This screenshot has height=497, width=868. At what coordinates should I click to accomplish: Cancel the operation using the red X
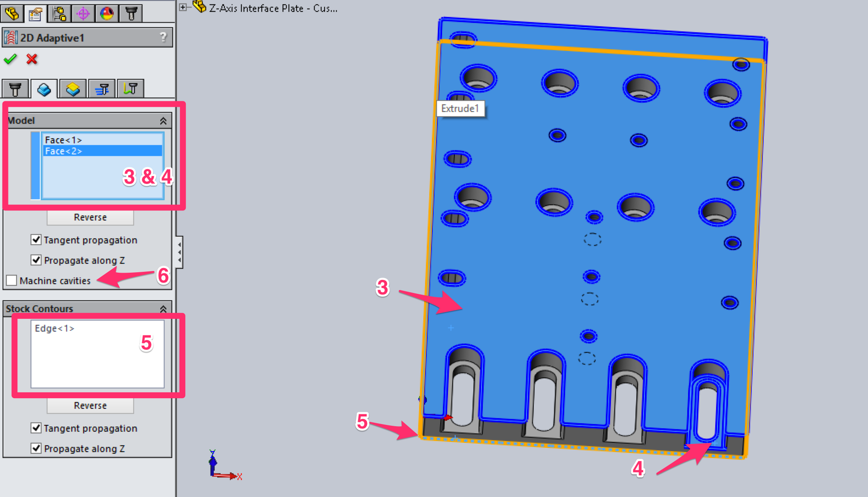click(x=31, y=59)
